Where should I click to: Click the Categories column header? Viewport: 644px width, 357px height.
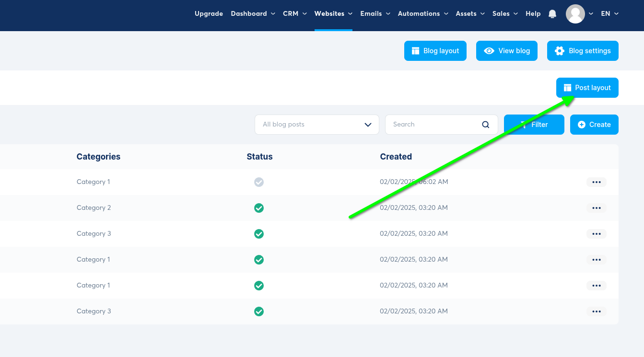(98, 157)
